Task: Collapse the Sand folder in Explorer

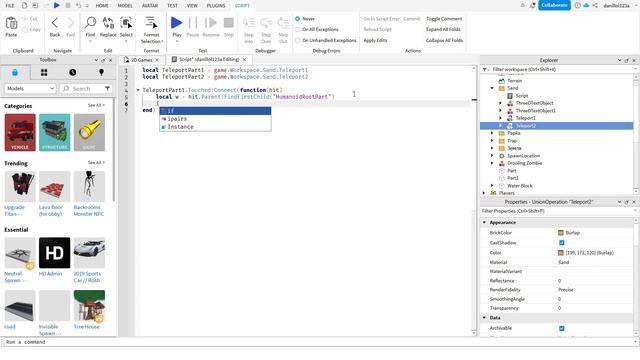Action: [492, 88]
